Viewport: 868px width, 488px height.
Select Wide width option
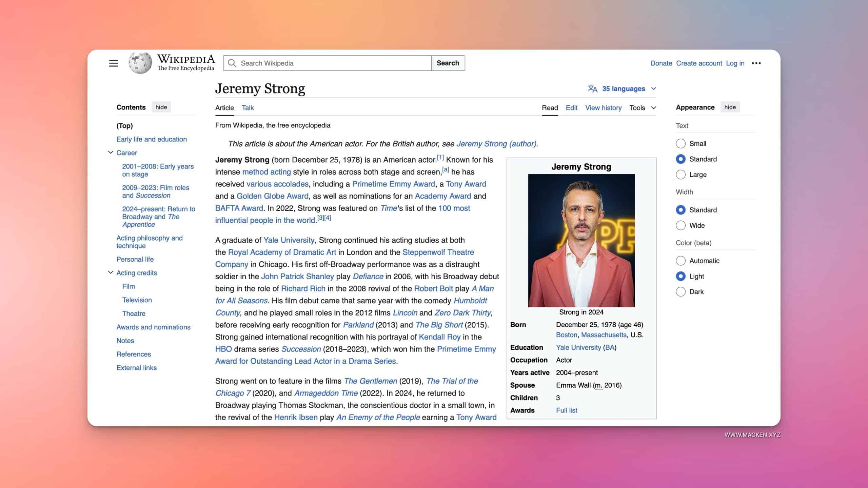coord(680,226)
